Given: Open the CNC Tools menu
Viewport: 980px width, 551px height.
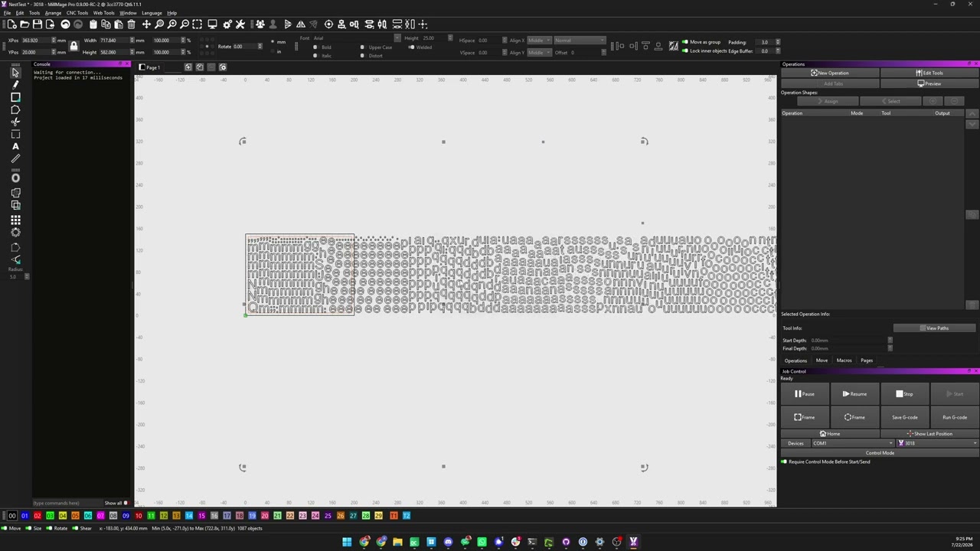Looking at the screenshot, I should (x=77, y=13).
